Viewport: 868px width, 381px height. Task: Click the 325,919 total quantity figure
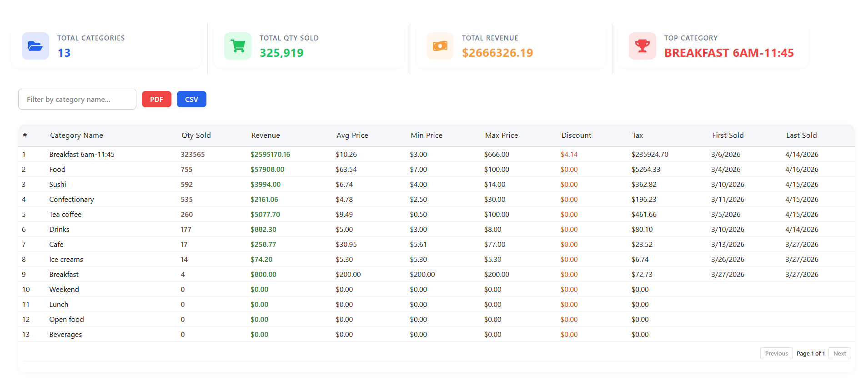(x=281, y=53)
